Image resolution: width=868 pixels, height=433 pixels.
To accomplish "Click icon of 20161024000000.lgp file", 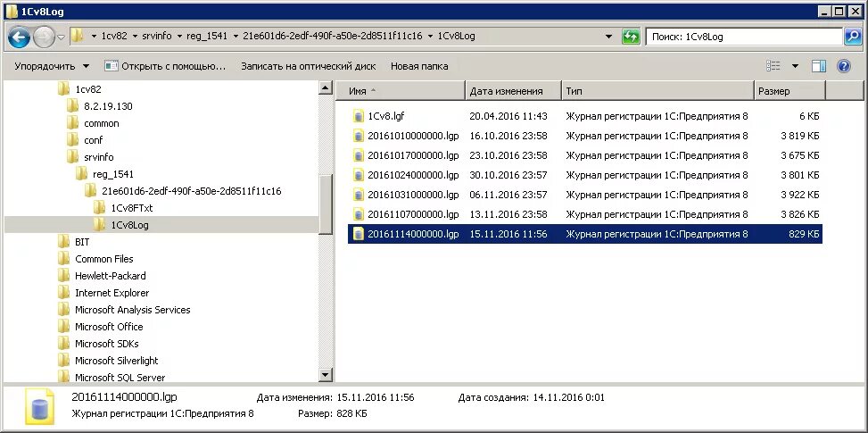I will point(358,175).
